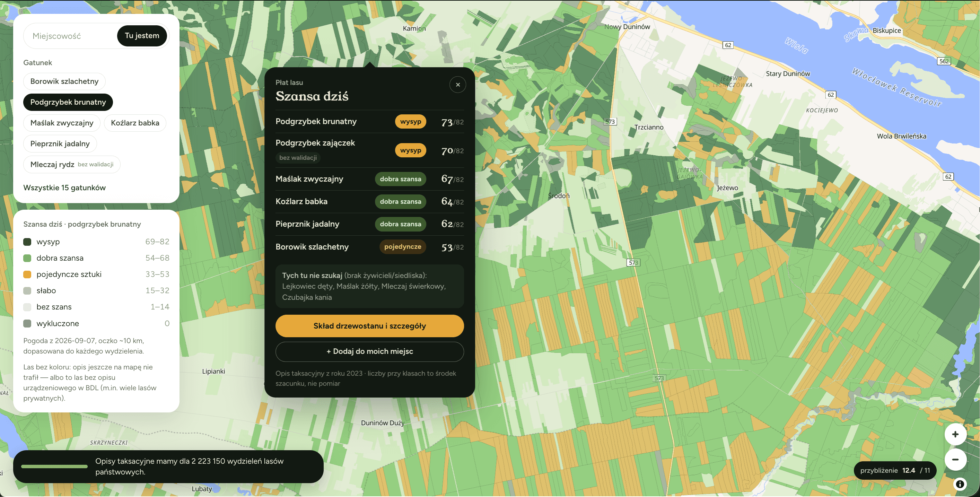The height and width of the screenshot is (497, 980).
Task: Zoom in with the plus button
Action: click(x=955, y=434)
